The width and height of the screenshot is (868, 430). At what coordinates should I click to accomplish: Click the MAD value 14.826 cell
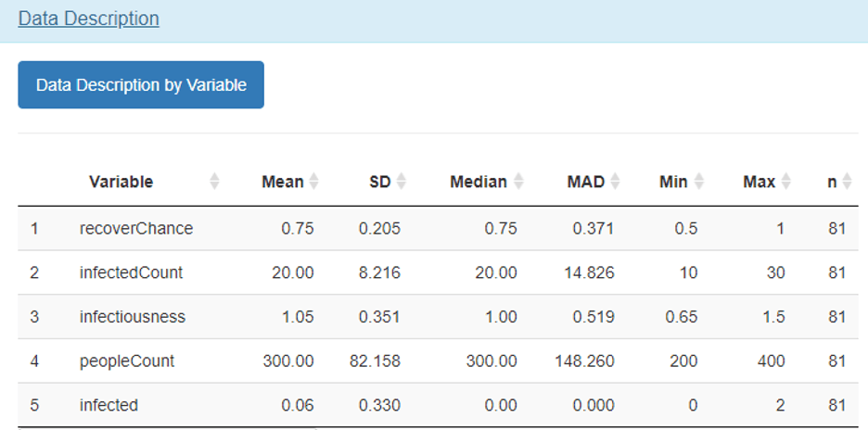pos(590,272)
